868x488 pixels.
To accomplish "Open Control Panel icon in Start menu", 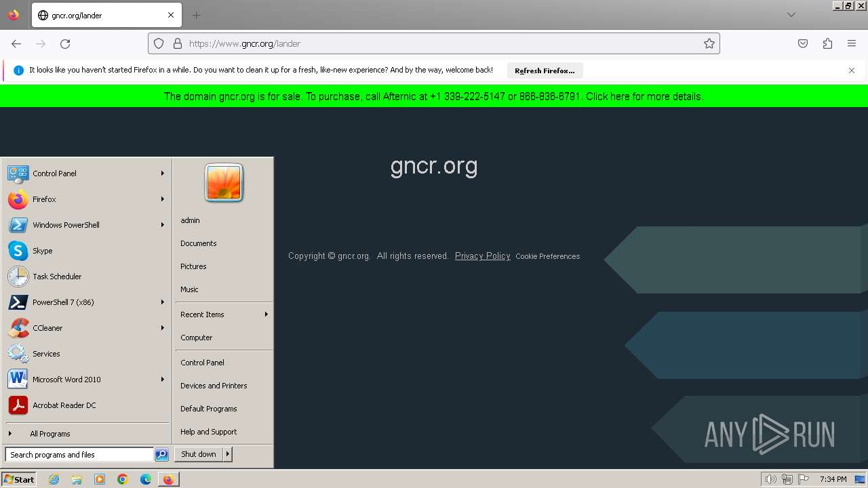I will coord(18,174).
